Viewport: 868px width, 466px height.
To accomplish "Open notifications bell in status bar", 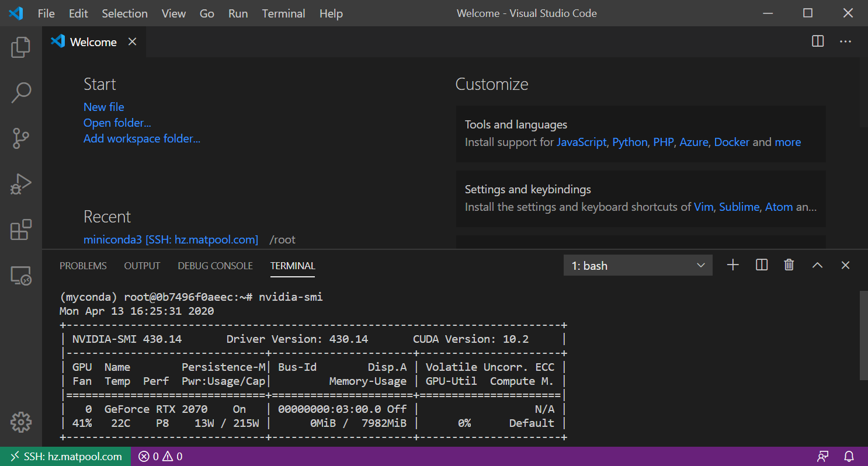I will 850,457.
